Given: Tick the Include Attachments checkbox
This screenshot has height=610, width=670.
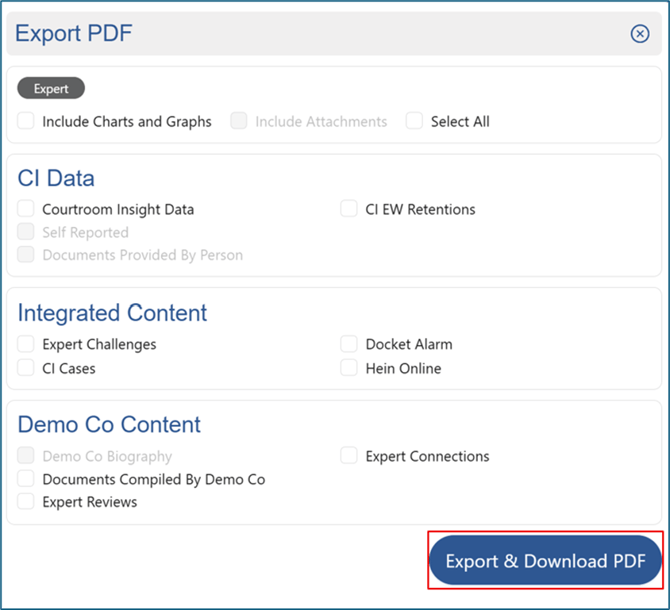Looking at the screenshot, I should click(x=239, y=122).
